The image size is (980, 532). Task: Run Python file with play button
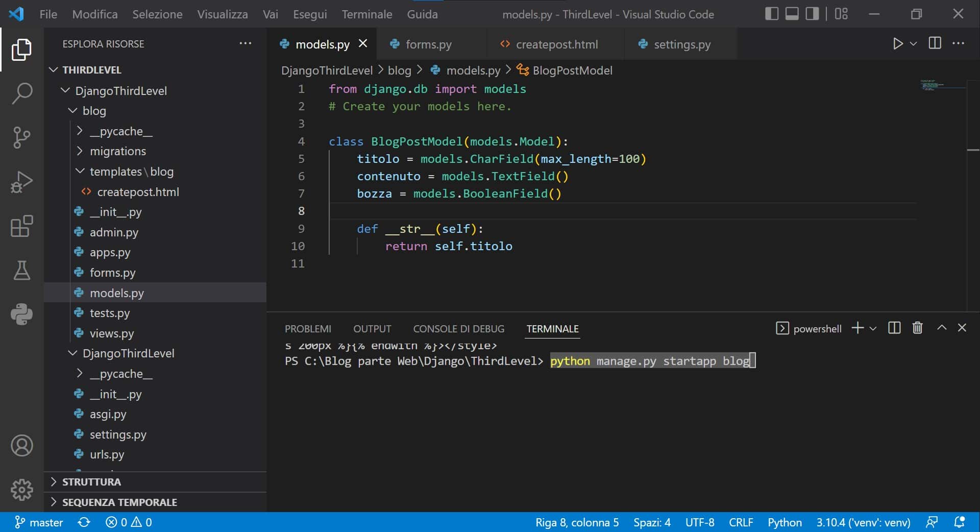click(x=897, y=44)
